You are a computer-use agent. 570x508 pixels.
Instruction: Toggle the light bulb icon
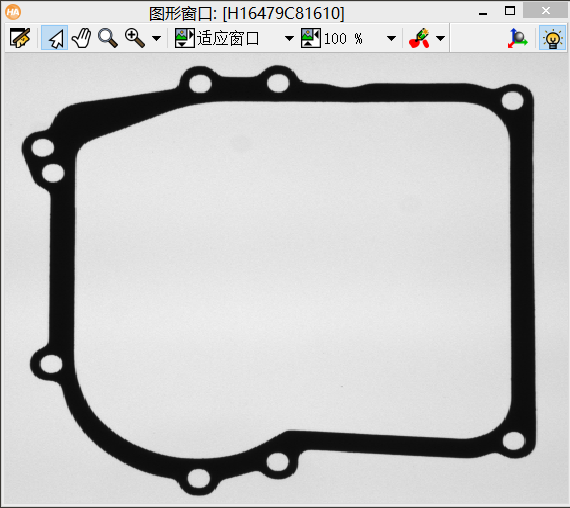pos(552,38)
